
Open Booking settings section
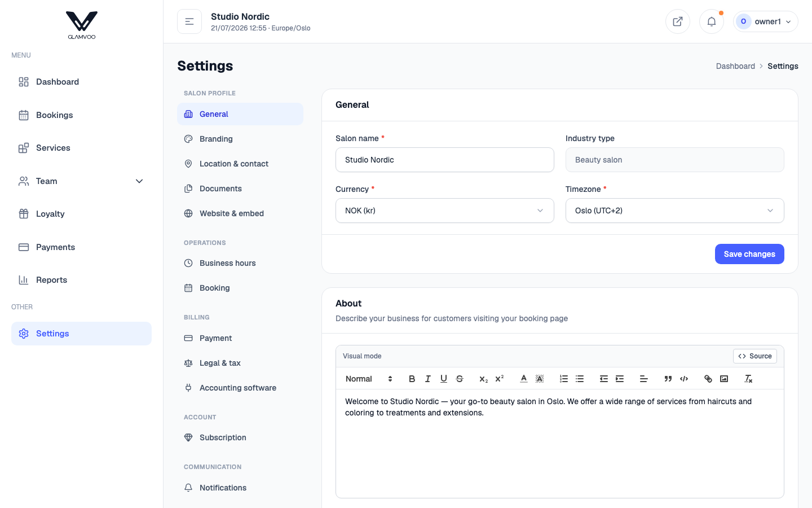coord(240,288)
